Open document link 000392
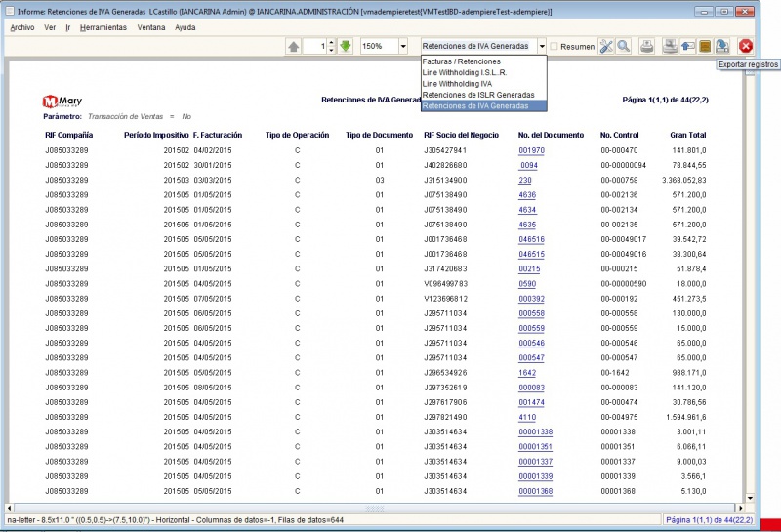This screenshot has width=781, height=532. (x=531, y=299)
